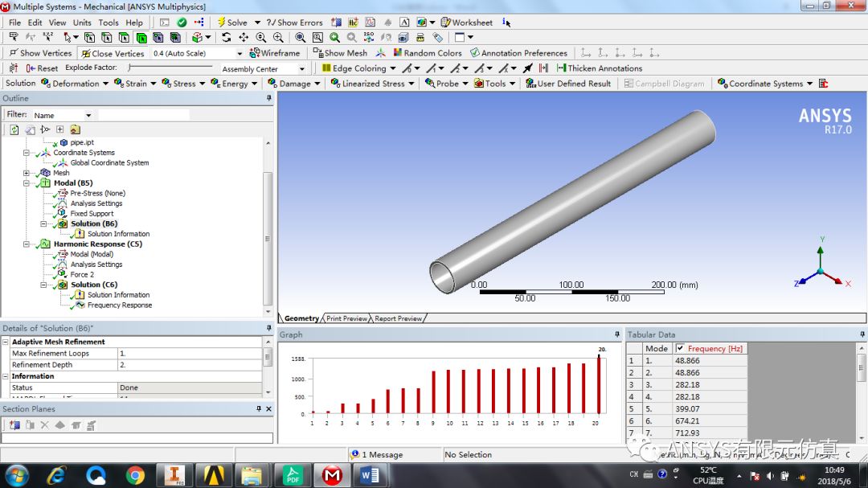Expand the Mesh tree node
868x488 pixels.
(x=26, y=172)
